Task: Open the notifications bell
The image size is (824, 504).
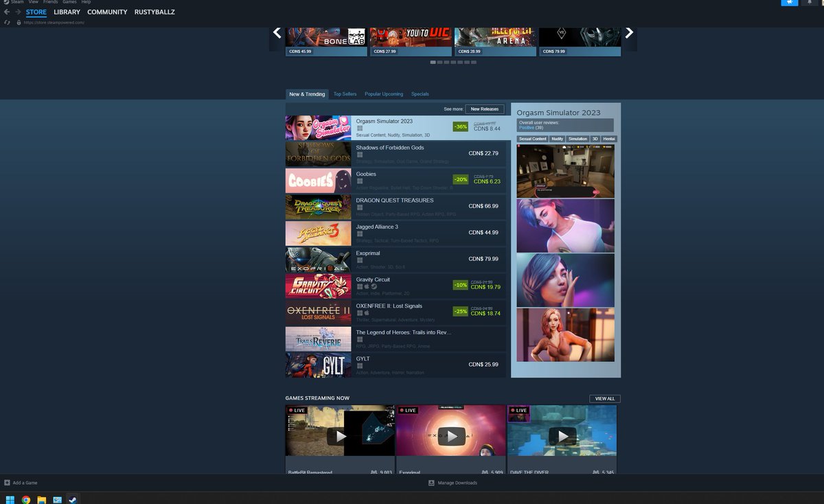Action: [x=810, y=3]
